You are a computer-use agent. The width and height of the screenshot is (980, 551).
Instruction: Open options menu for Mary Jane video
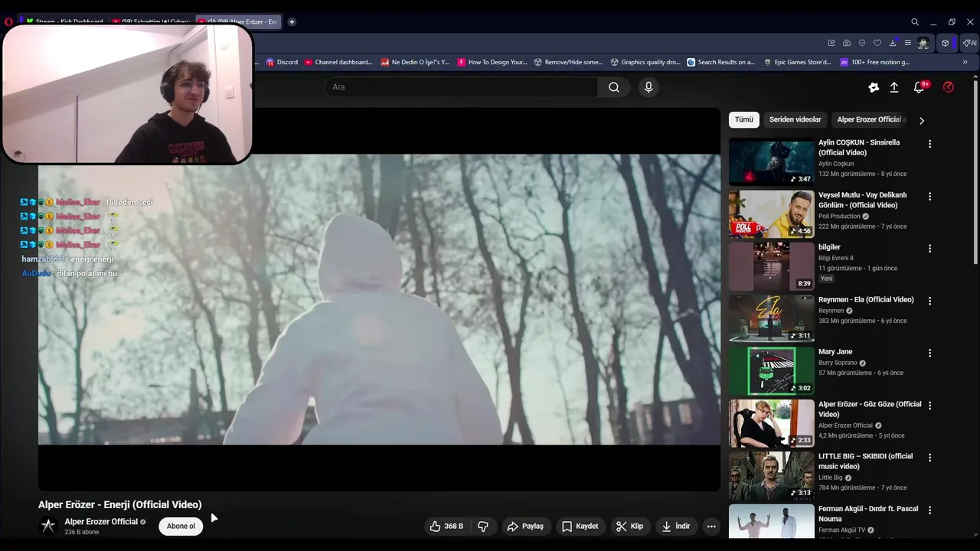929,354
